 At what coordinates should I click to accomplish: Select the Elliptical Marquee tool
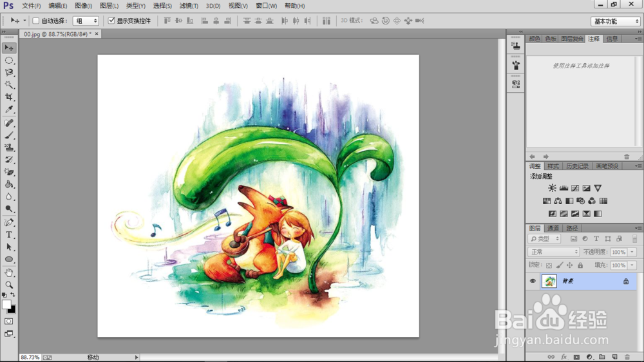8,61
